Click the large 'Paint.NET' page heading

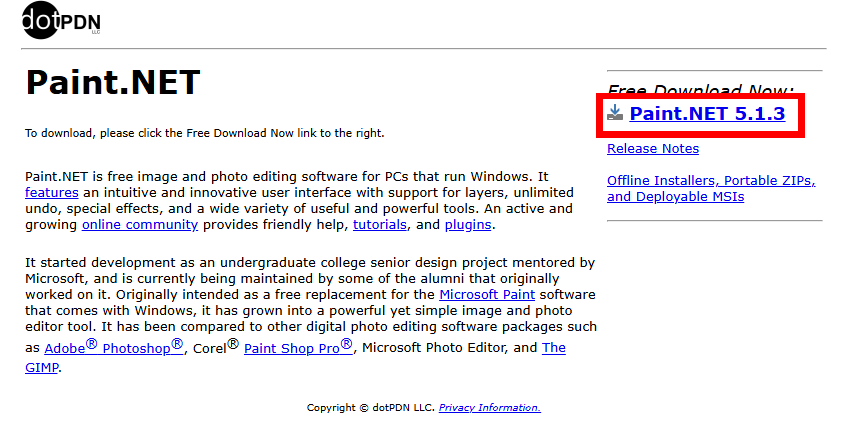coord(113,81)
